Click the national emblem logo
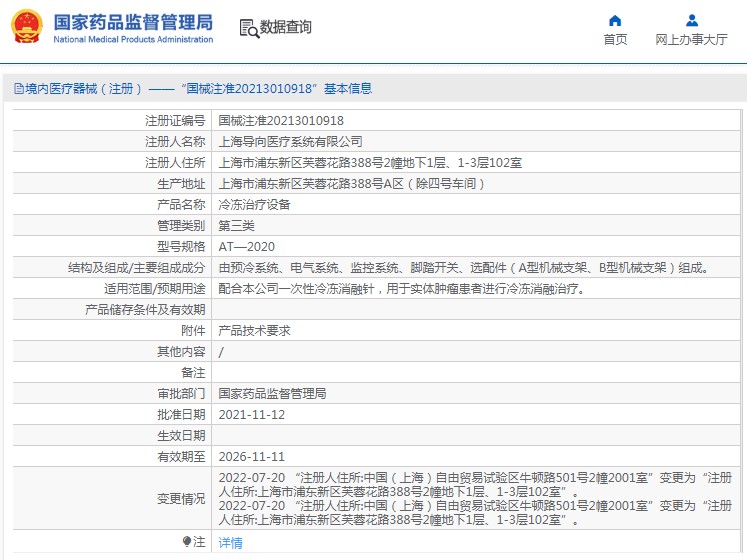This screenshot has width=747, height=560. point(27,27)
